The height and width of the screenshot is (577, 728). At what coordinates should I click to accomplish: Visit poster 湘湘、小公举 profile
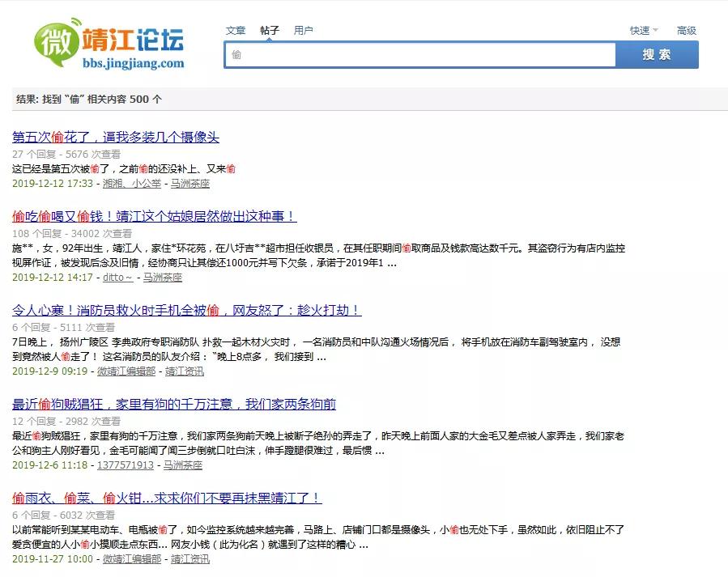(x=131, y=184)
